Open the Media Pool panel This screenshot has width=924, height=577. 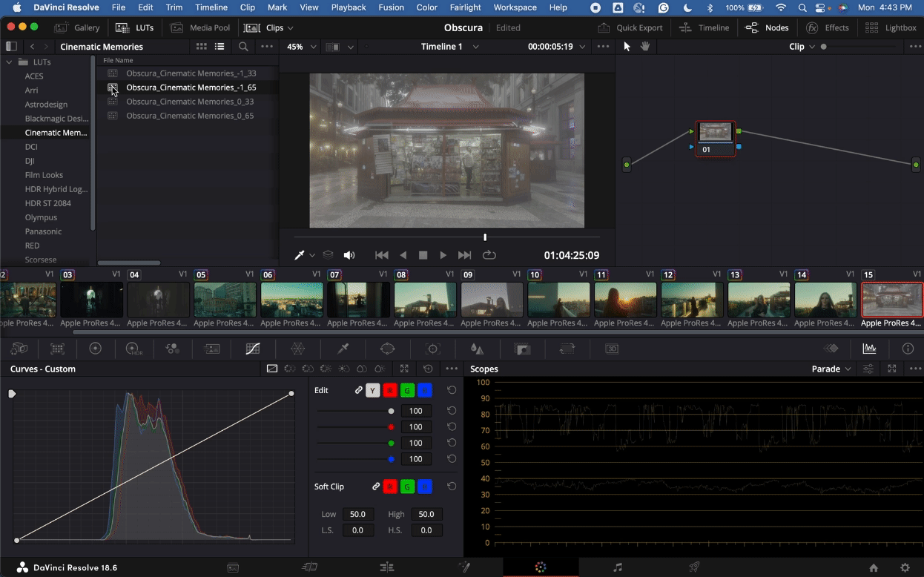(x=200, y=27)
